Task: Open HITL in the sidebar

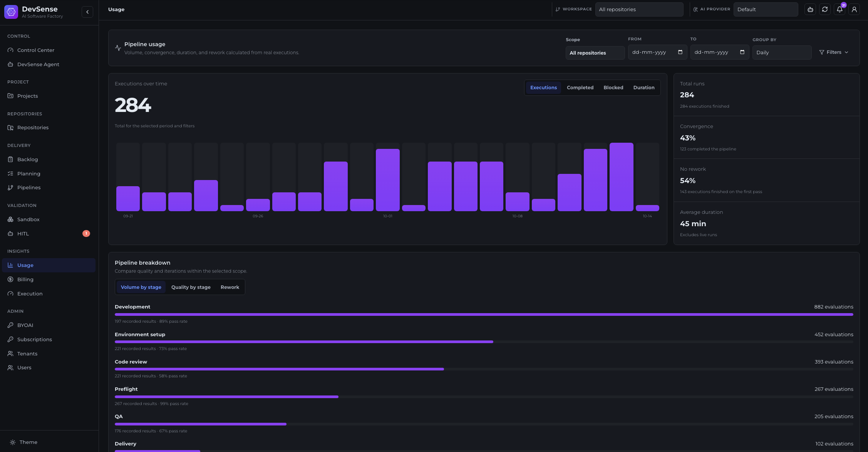Action: coord(49,234)
